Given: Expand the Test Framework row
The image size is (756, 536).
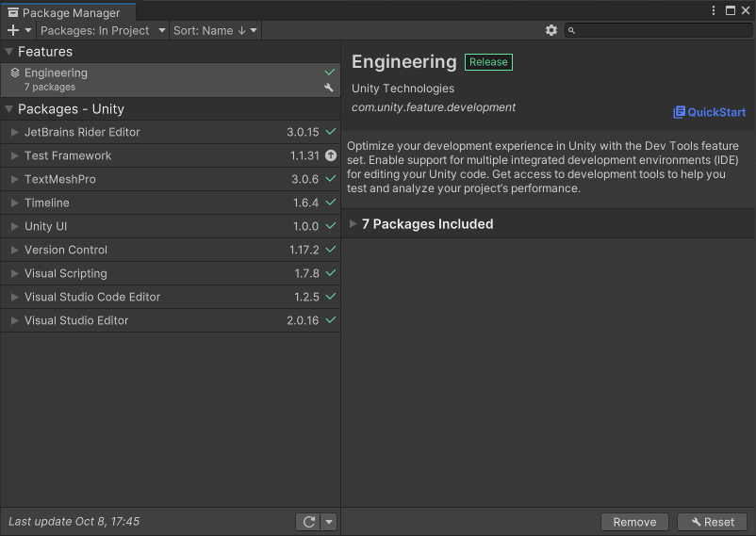Looking at the screenshot, I should tap(14, 155).
